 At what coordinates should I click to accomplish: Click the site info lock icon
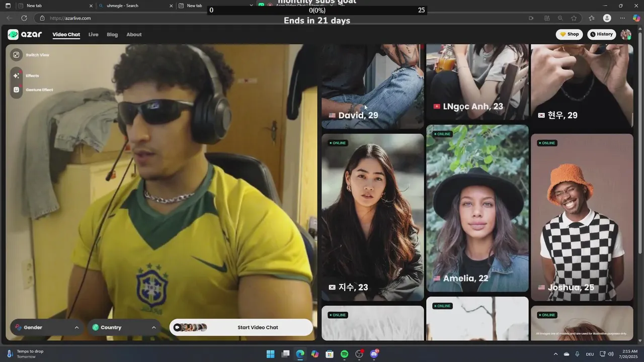42,18
